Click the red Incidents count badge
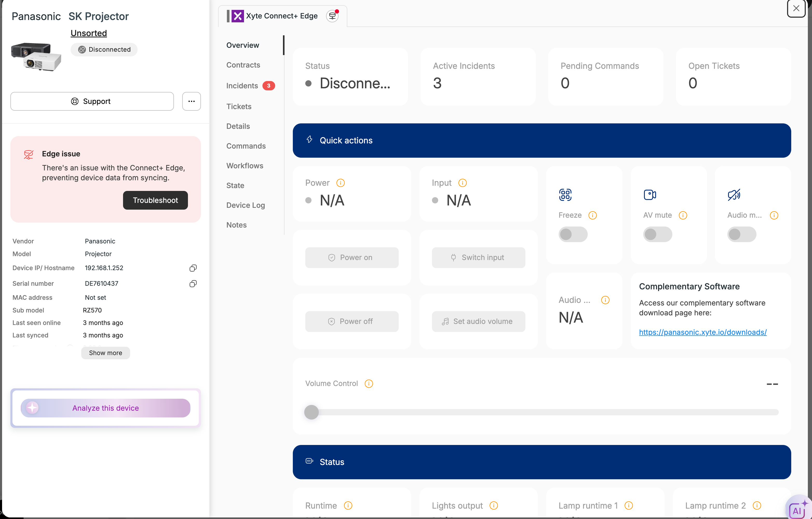 [x=268, y=86]
